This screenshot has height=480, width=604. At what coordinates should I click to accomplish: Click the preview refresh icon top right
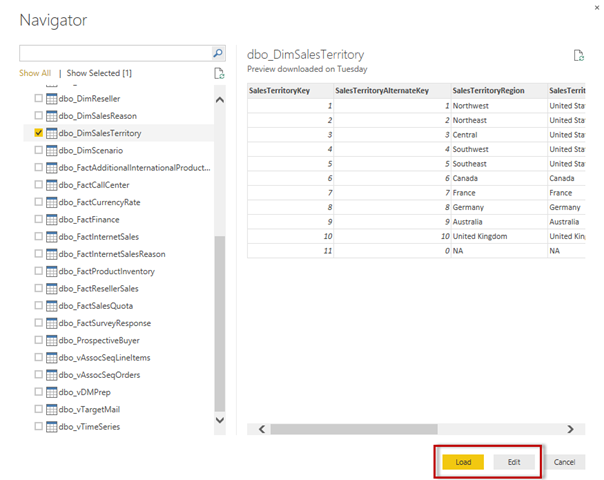tap(578, 56)
